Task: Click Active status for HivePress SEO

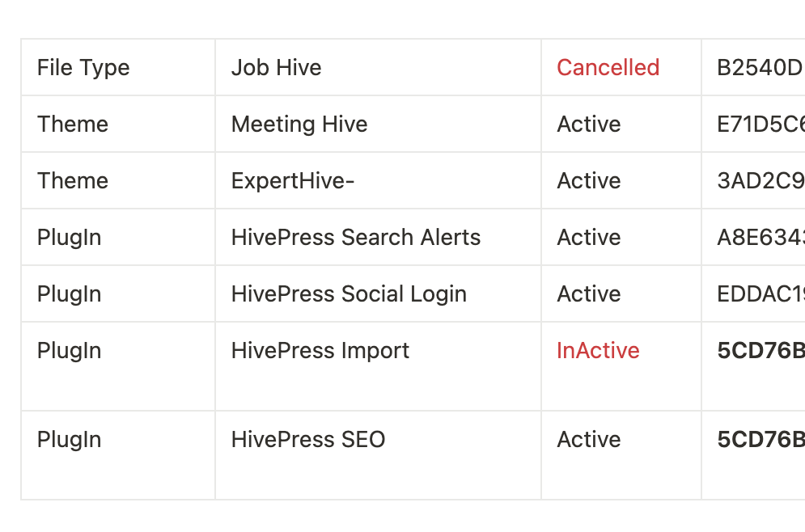Action: [589, 440]
